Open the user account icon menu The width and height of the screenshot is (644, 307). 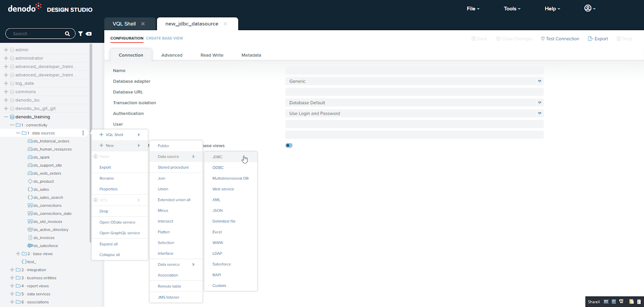[590, 8]
